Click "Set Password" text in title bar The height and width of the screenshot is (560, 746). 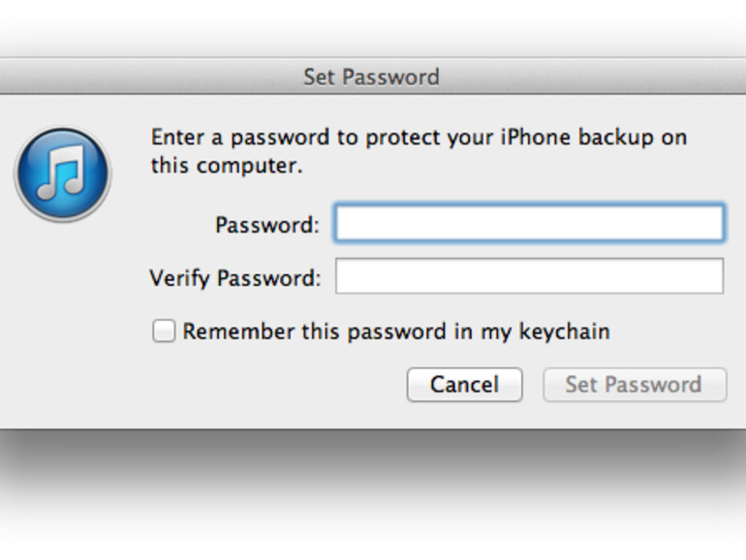(x=371, y=77)
